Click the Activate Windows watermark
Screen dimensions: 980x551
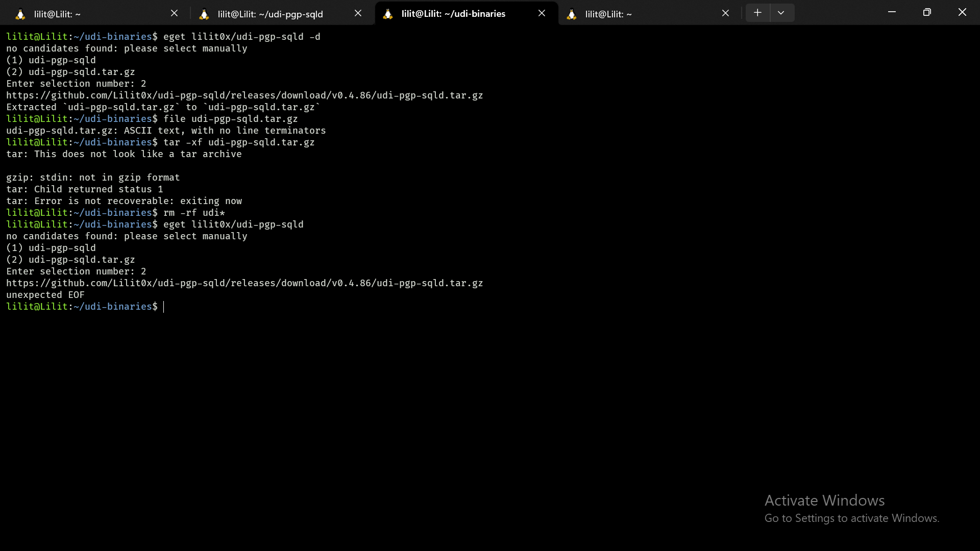[x=824, y=500]
